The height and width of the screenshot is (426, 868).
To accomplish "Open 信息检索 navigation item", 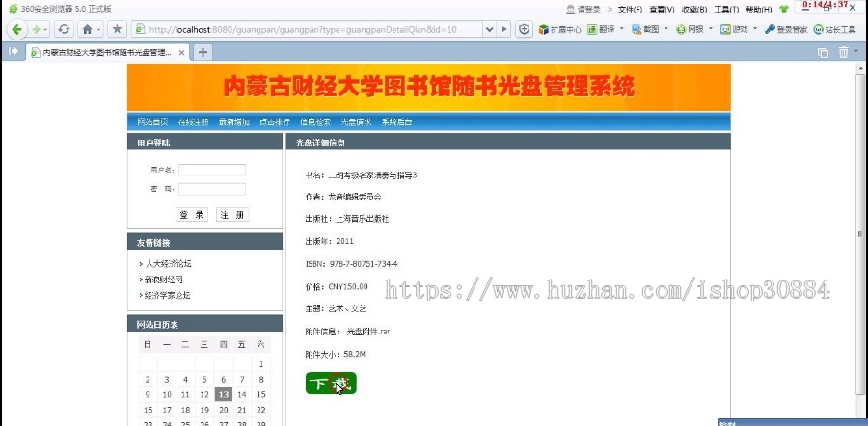I will tap(315, 122).
